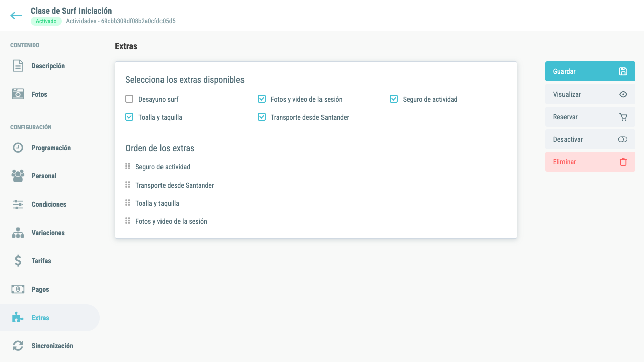Click the Personal people icon
644x362 pixels.
18,176
